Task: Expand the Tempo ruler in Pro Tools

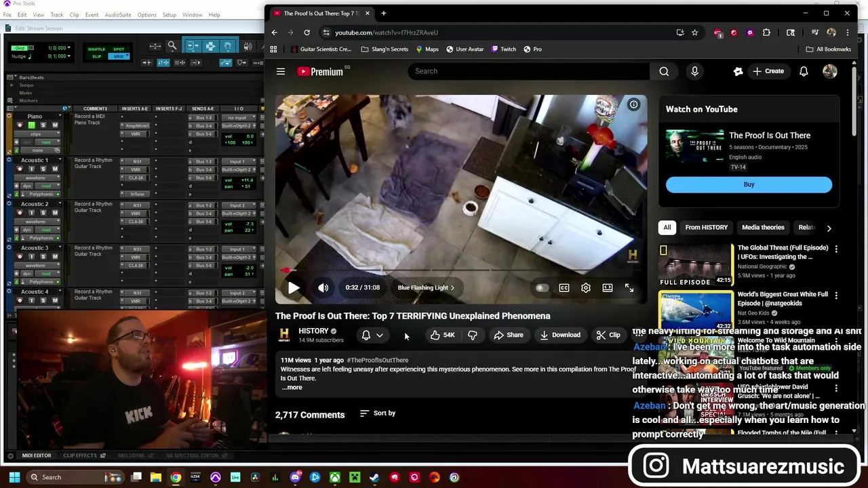Action: [x=11, y=85]
